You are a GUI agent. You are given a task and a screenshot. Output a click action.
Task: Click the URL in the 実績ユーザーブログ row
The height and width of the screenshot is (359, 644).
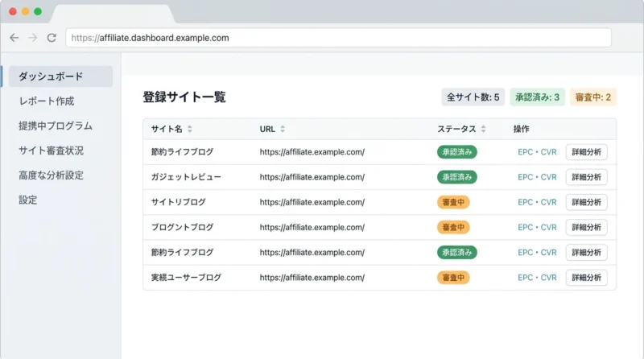[312, 278]
